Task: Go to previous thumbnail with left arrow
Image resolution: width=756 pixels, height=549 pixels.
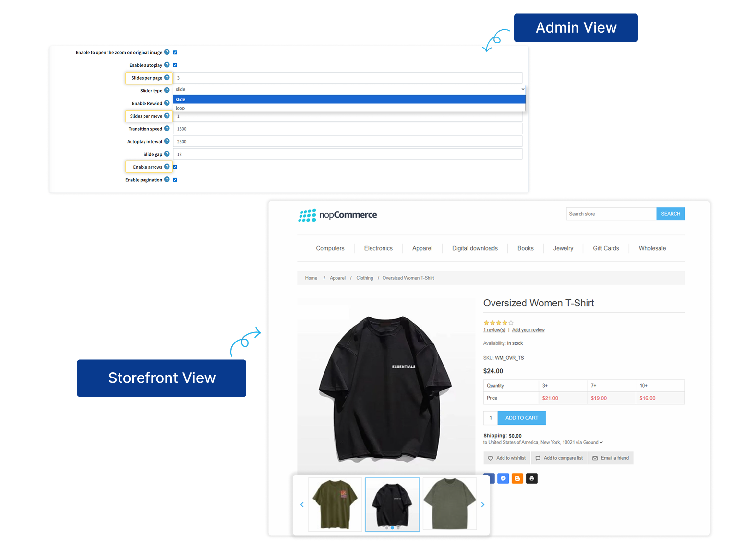Action: pos(302,504)
